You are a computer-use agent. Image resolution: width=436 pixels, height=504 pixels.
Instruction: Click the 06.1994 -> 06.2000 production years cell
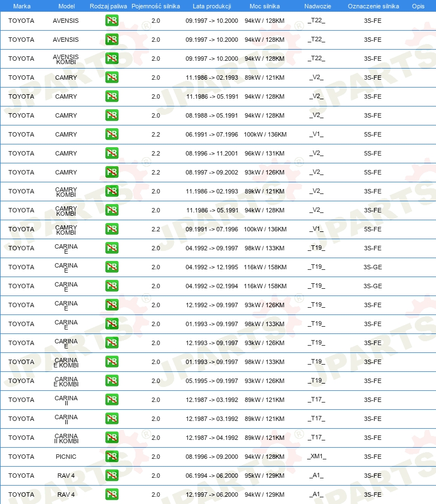click(x=212, y=476)
